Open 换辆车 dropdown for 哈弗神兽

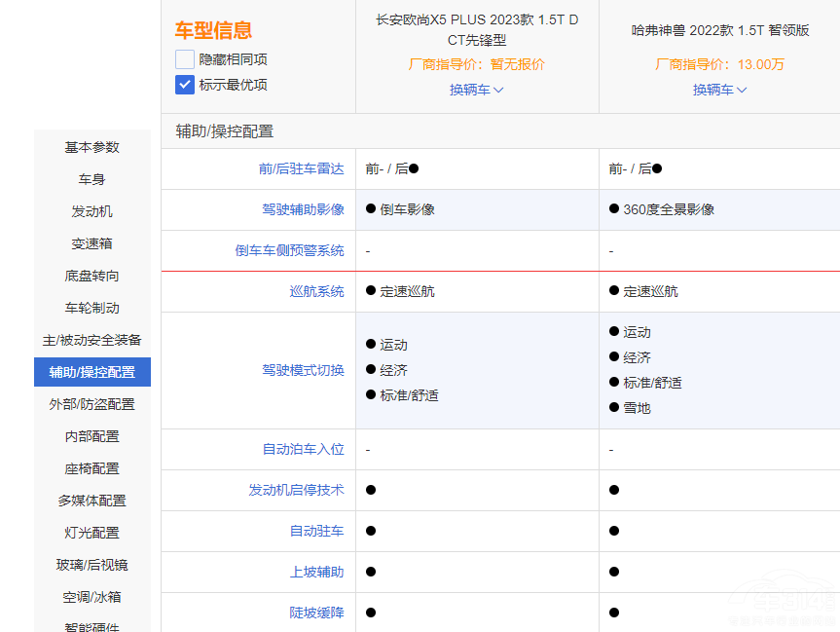pos(719,90)
